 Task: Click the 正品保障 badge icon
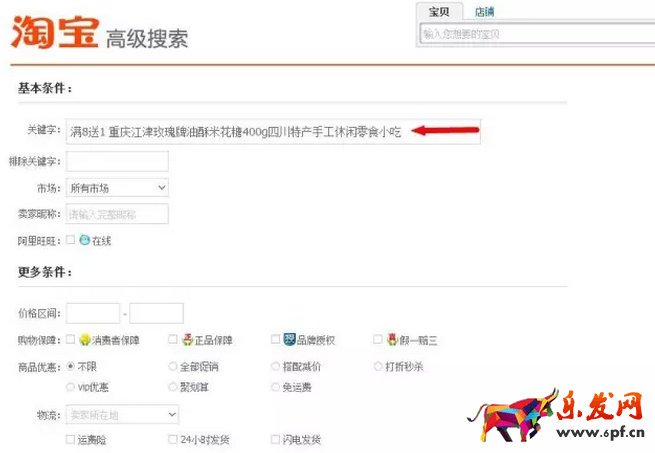tap(188, 339)
